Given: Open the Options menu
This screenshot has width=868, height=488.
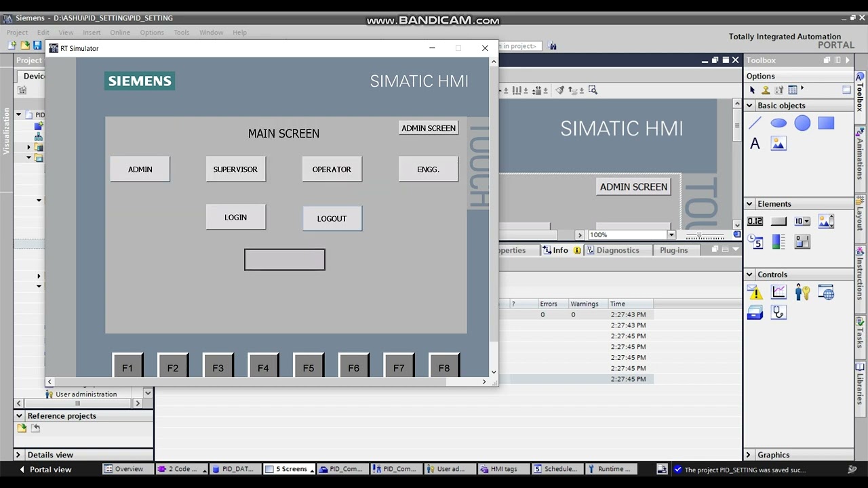Looking at the screenshot, I should (152, 33).
